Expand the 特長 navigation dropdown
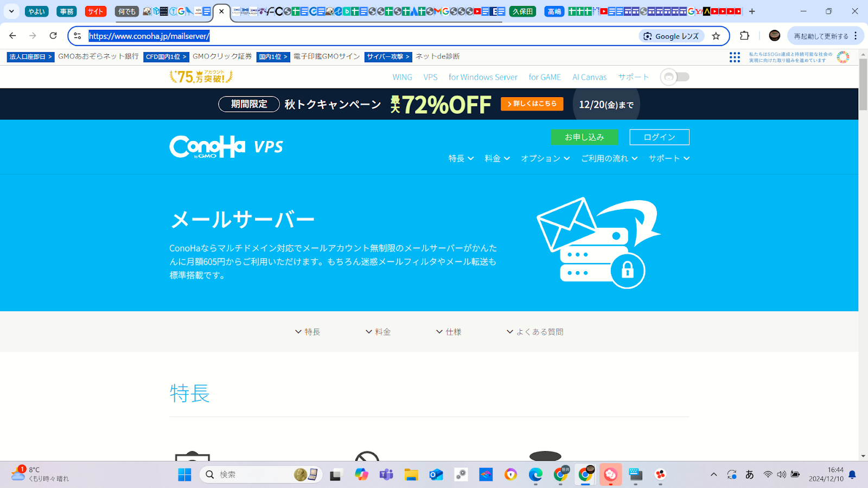868x488 pixels. (x=461, y=158)
